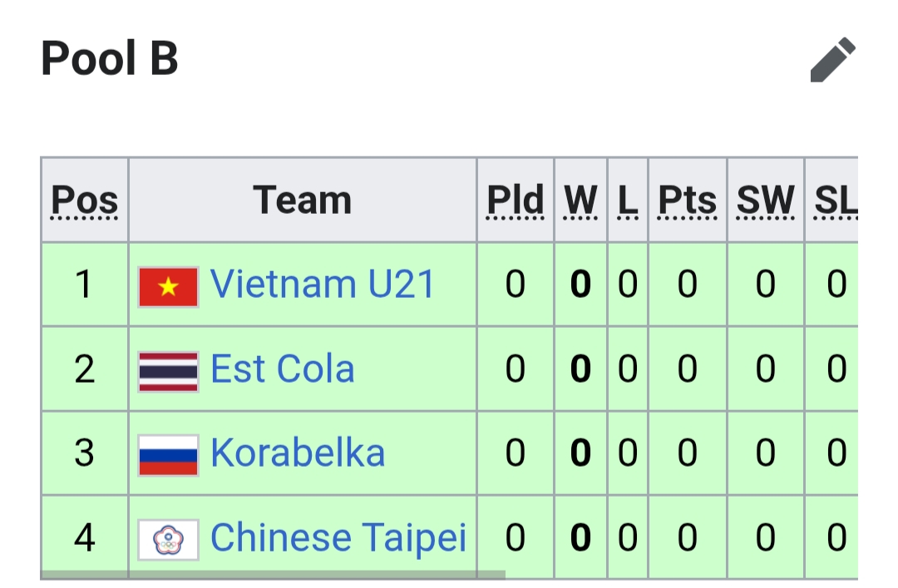Image resolution: width=898 pixels, height=588 pixels.
Task: Click the Vietnam flag icon
Action: click(x=168, y=287)
